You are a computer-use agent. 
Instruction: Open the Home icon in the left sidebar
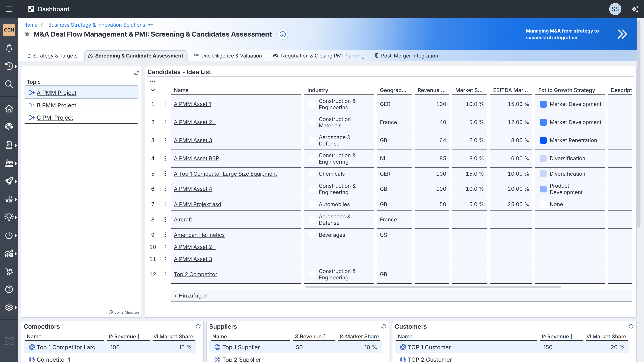point(9,109)
